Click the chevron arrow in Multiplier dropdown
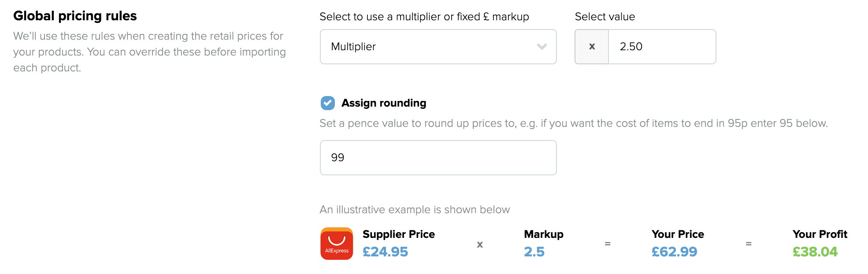868x274 pixels. pyautogui.click(x=542, y=47)
